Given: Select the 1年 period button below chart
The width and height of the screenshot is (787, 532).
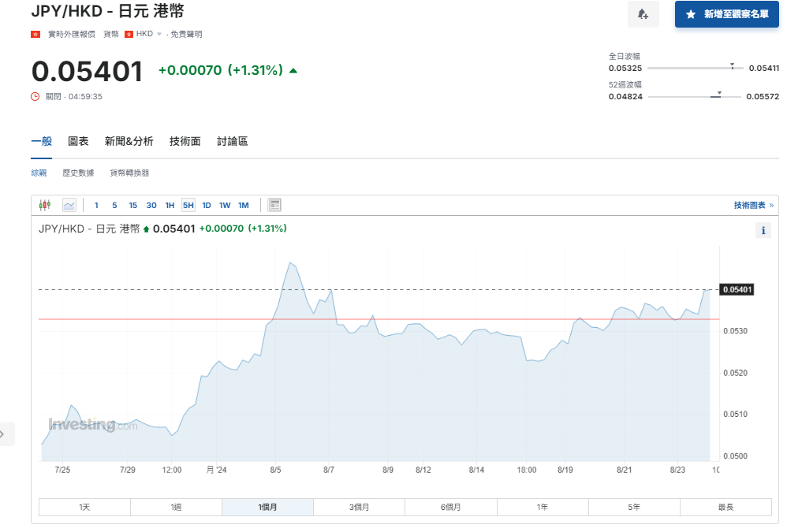Looking at the screenshot, I should click(543, 507).
